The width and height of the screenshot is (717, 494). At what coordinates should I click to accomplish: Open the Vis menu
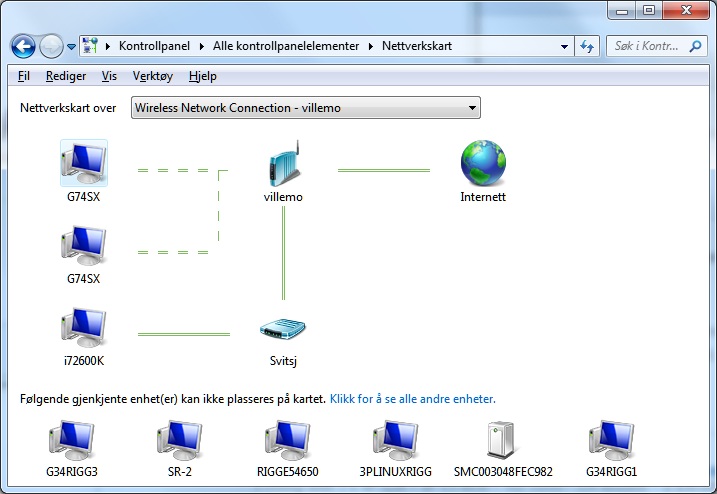(x=109, y=76)
